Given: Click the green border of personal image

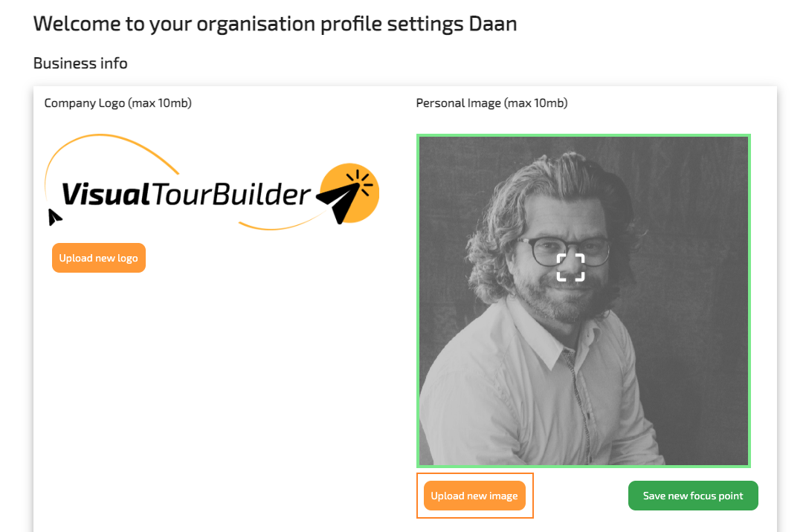Looking at the screenshot, I should pos(584,135).
